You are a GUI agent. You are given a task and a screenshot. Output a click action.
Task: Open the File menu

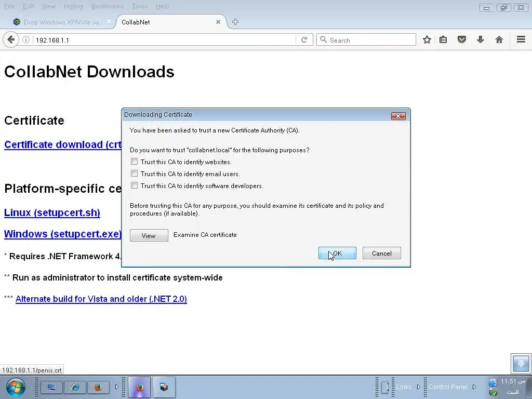click(9, 6)
